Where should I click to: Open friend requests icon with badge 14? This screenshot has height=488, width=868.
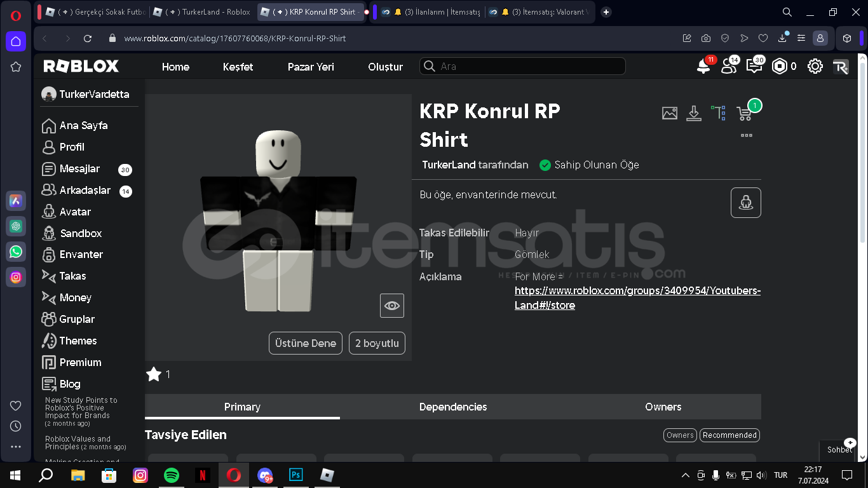click(x=729, y=66)
